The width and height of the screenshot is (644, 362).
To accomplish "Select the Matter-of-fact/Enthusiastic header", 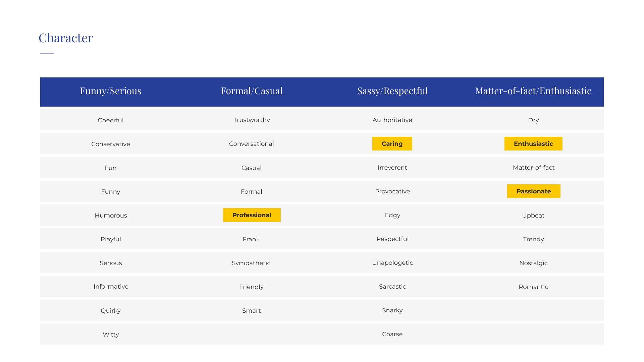I will pyautogui.click(x=533, y=91).
